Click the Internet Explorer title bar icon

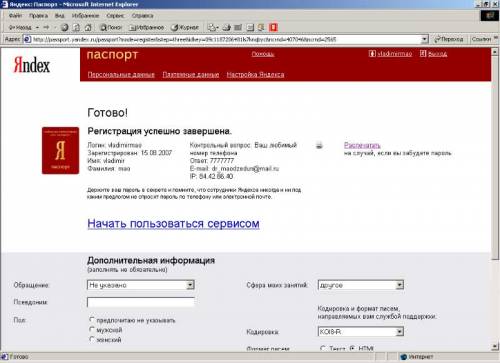click(4, 4)
